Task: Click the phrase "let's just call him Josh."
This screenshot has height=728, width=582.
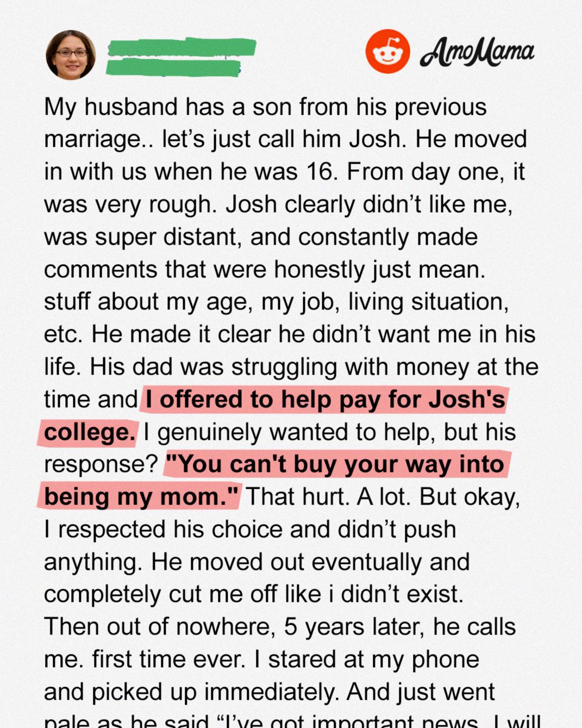Action: pyautogui.click(x=284, y=139)
